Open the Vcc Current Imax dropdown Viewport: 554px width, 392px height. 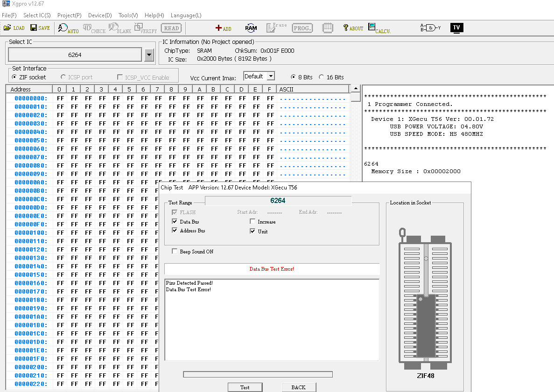click(x=271, y=77)
